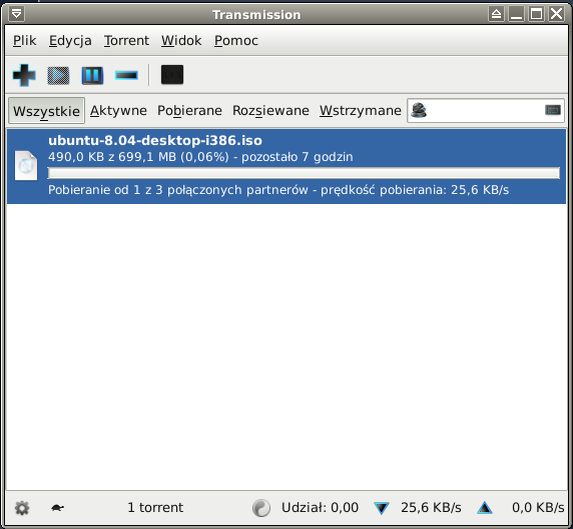Viewport: 573px width, 529px height.
Task: Start the selected torrent with play icon
Action: 58,76
